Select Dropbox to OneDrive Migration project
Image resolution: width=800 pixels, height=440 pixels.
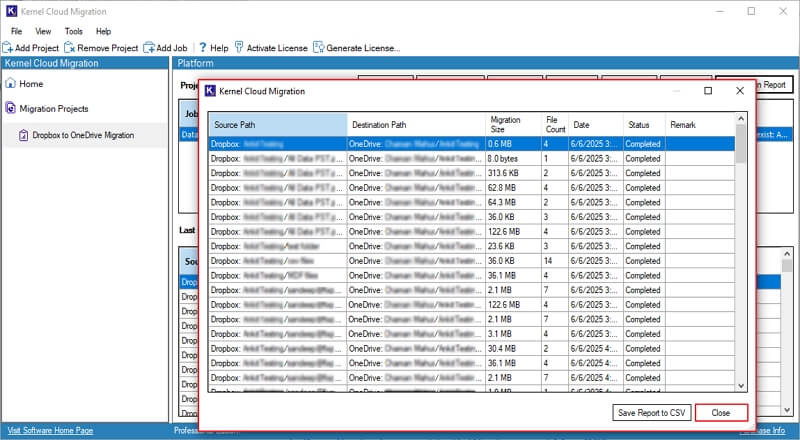click(x=83, y=135)
